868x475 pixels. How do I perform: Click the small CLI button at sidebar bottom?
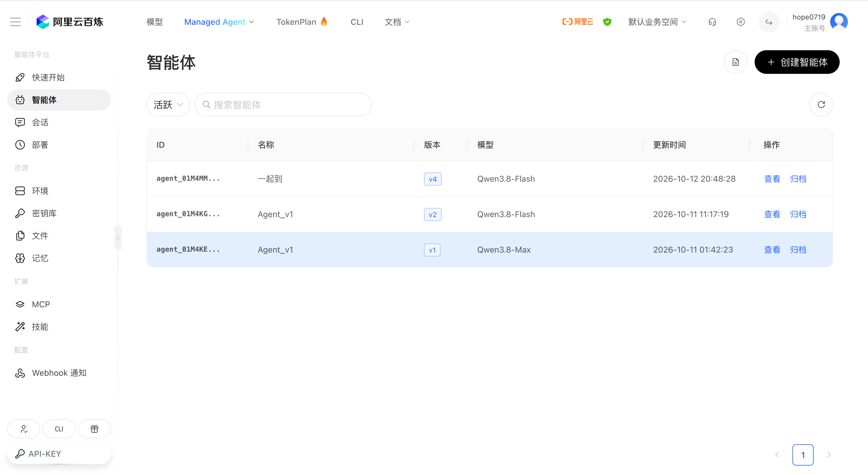point(59,429)
